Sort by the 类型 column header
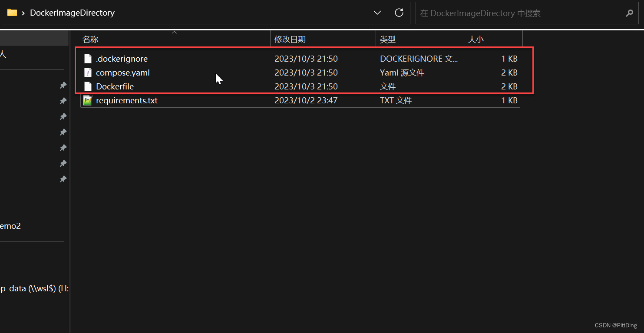The image size is (644, 333). click(420, 39)
